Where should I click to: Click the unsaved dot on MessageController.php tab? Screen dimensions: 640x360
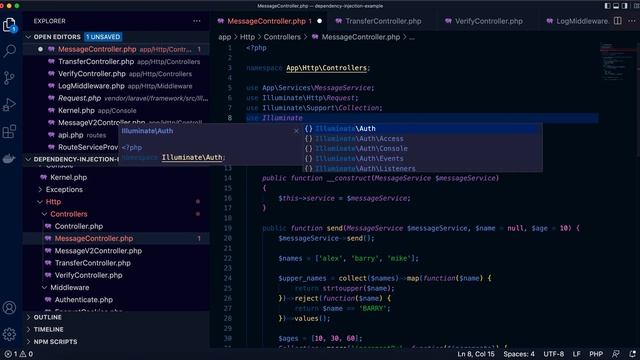tap(320, 21)
